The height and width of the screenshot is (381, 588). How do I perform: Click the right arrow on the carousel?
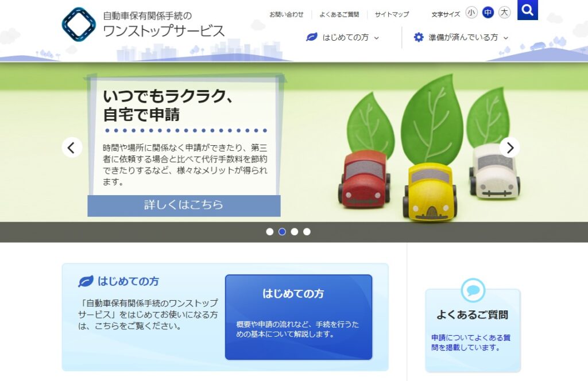pos(509,147)
